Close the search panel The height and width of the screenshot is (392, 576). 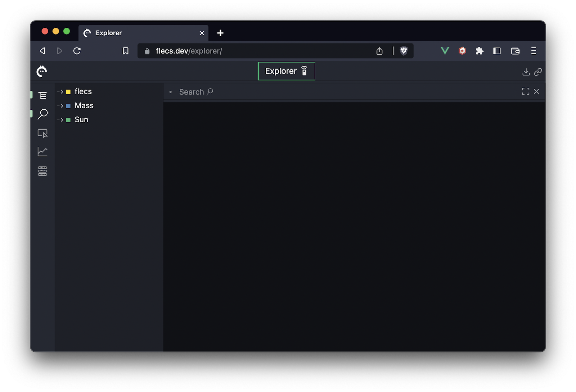(x=536, y=92)
